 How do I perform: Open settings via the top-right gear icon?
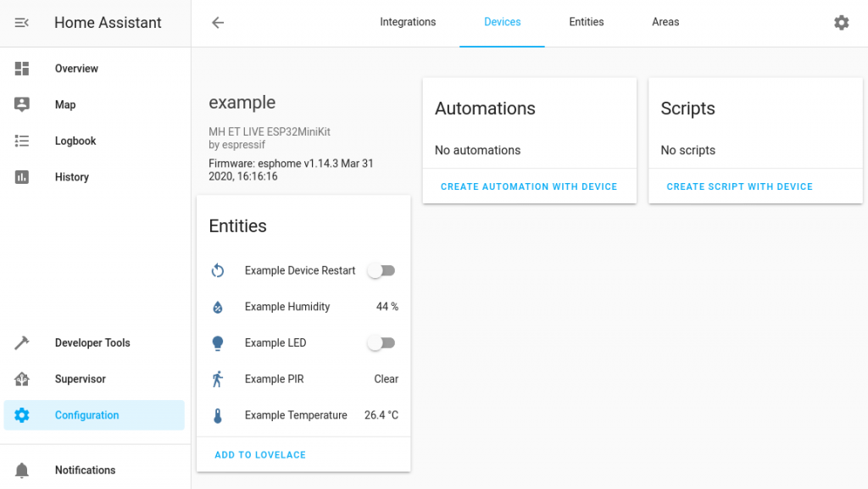841,23
